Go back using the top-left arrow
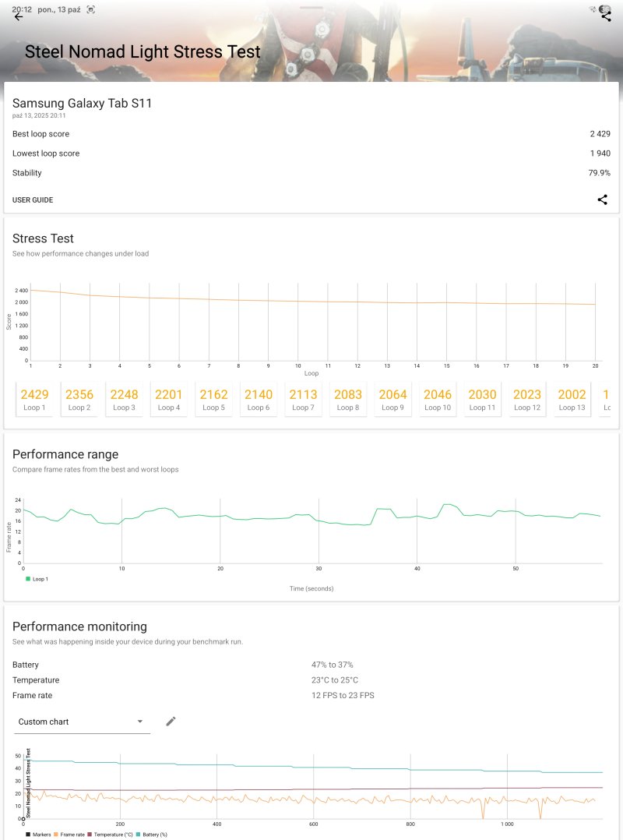 pyautogui.click(x=19, y=17)
